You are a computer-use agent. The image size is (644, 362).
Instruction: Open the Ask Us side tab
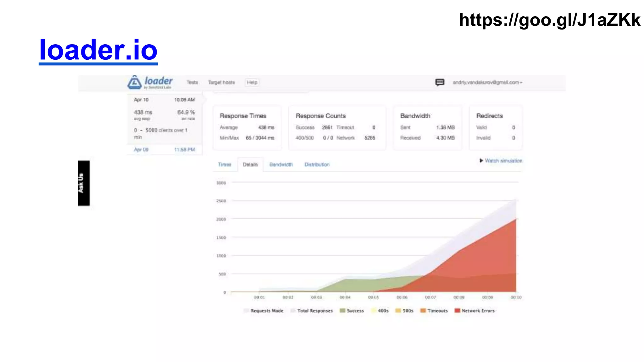click(x=84, y=183)
